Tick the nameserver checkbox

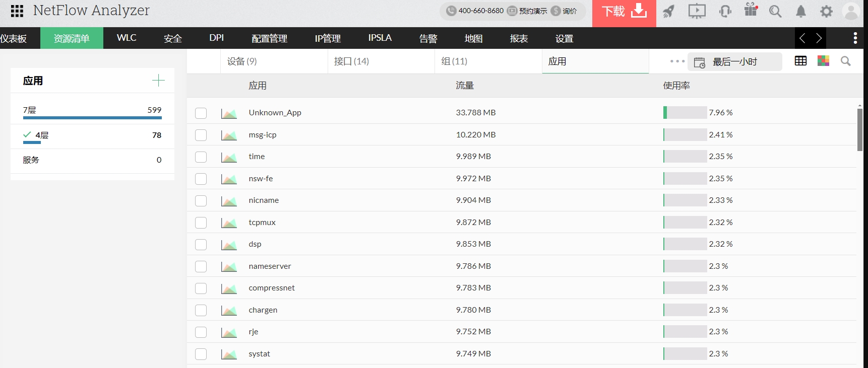(x=201, y=266)
